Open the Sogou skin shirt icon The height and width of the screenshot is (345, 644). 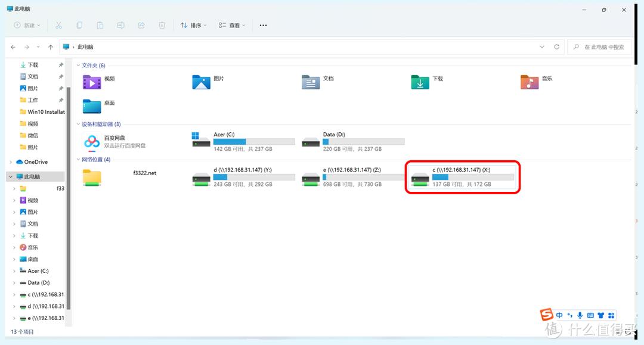point(601,315)
